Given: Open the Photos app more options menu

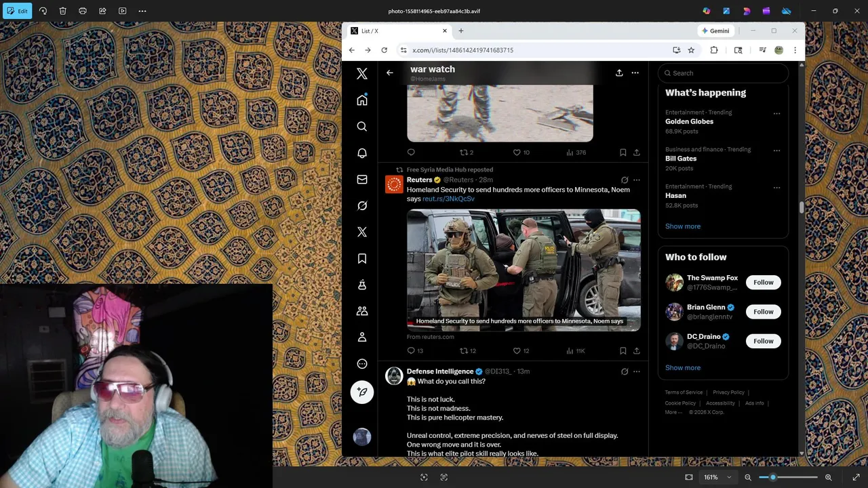Looking at the screenshot, I should tap(142, 11).
